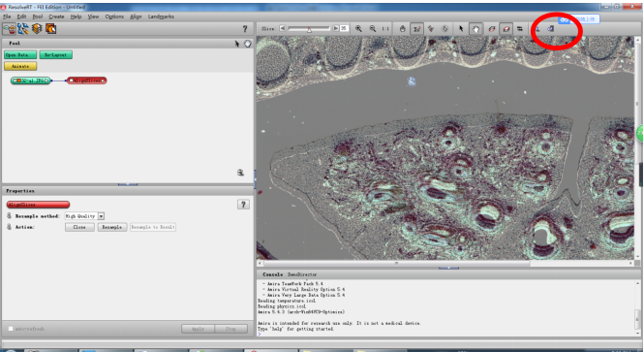
Task: Click the zoom out magnifier
Action: tap(373, 28)
